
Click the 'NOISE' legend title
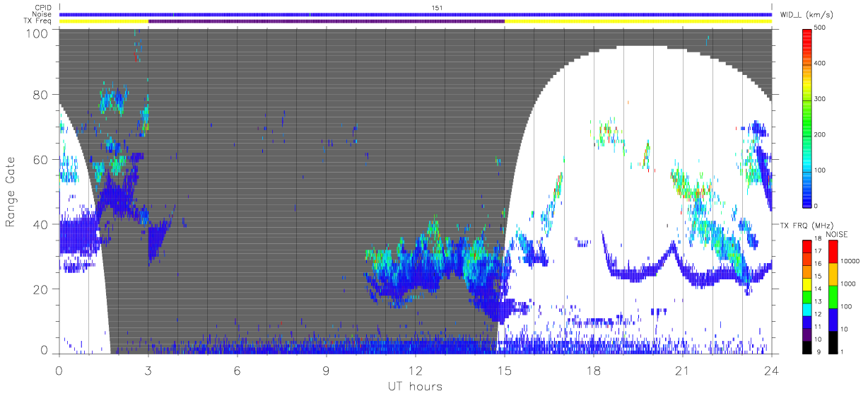(x=837, y=234)
